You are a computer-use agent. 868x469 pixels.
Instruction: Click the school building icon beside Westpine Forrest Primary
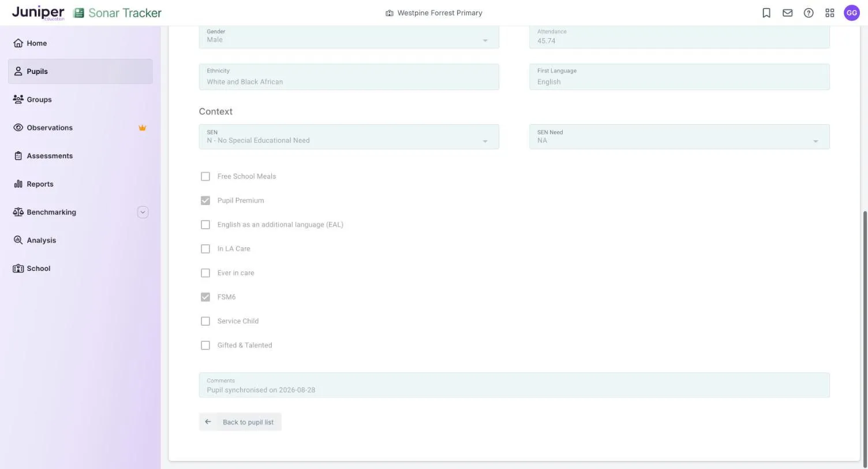(x=390, y=13)
